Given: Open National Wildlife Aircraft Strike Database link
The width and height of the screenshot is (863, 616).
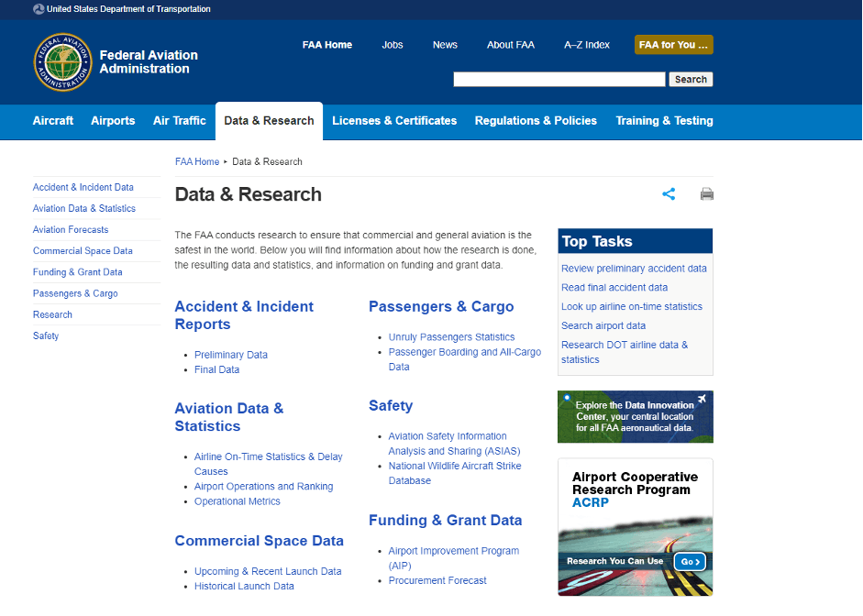Looking at the screenshot, I should [455, 473].
